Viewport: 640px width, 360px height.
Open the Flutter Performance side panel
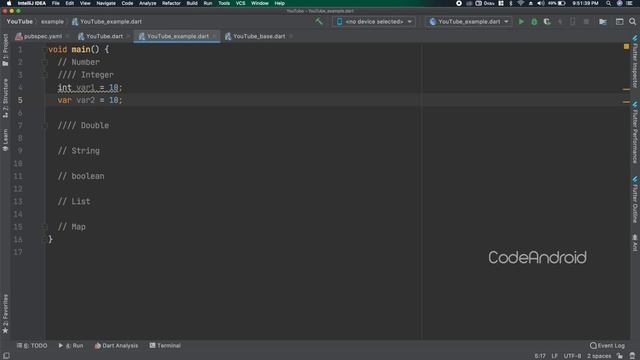tap(635, 133)
